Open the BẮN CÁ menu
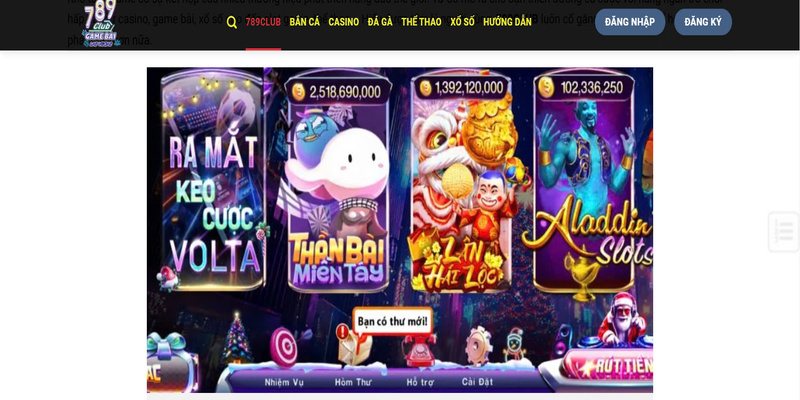The width and height of the screenshot is (800, 400). 305,22
